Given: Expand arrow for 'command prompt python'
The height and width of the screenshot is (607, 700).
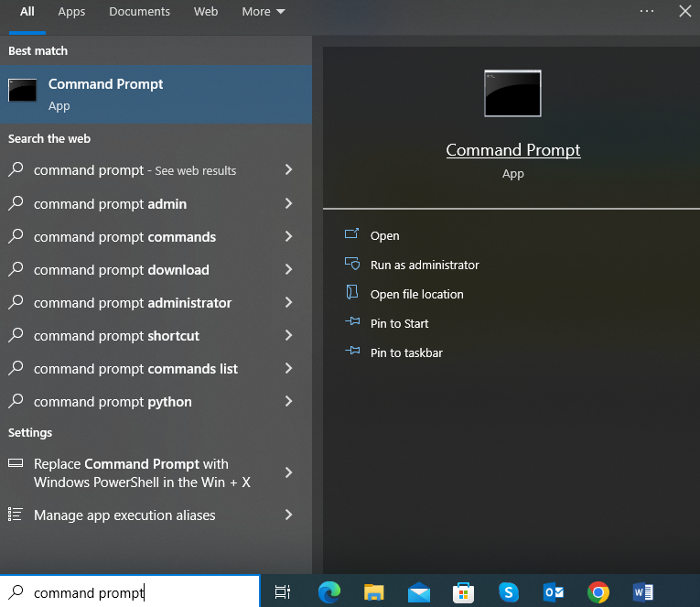Looking at the screenshot, I should pos(289,401).
